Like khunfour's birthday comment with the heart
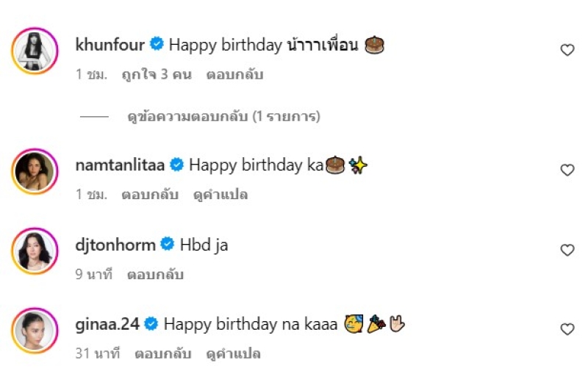This screenshot has height=385, width=588. (567, 50)
